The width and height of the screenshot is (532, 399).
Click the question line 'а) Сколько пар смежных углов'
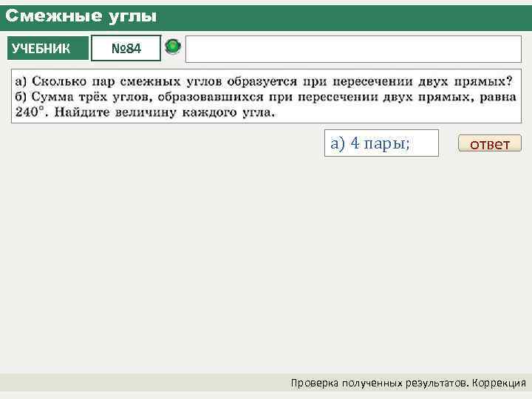[264, 81]
